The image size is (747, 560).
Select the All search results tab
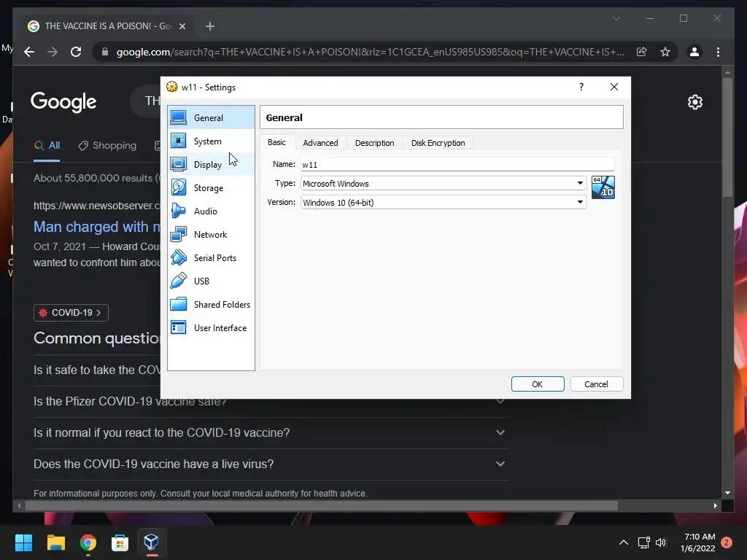coord(47,146)
